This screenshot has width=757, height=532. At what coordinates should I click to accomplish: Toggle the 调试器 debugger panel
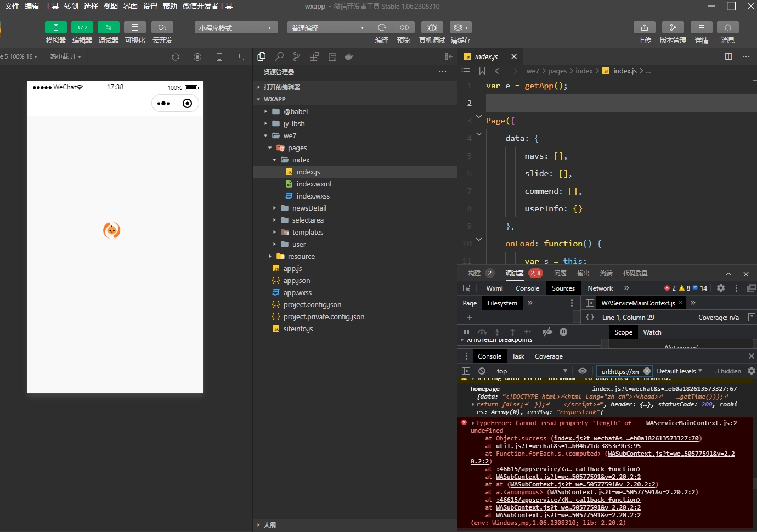coord(108,27)
